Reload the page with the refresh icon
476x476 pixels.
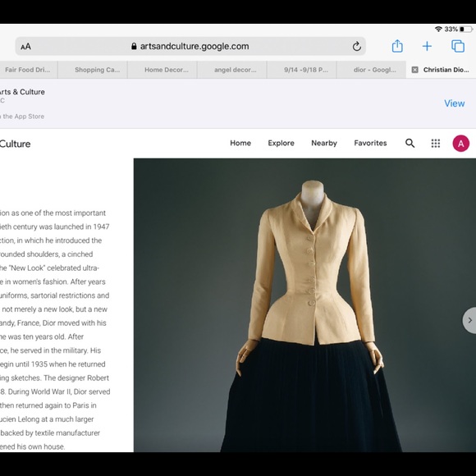[x=357, y=46]
